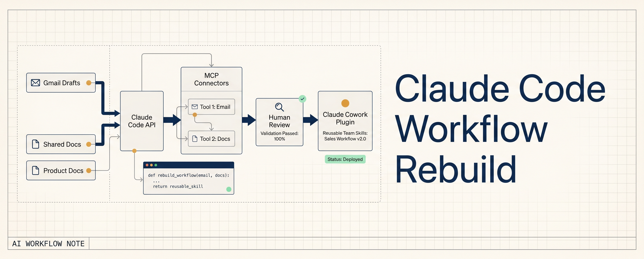Select the Shared Docs text

pos(62,144)
